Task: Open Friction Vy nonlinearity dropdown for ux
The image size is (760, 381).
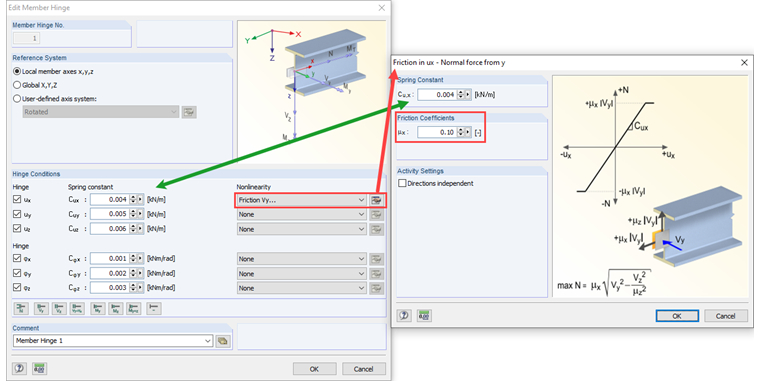Action: (301, 200)
